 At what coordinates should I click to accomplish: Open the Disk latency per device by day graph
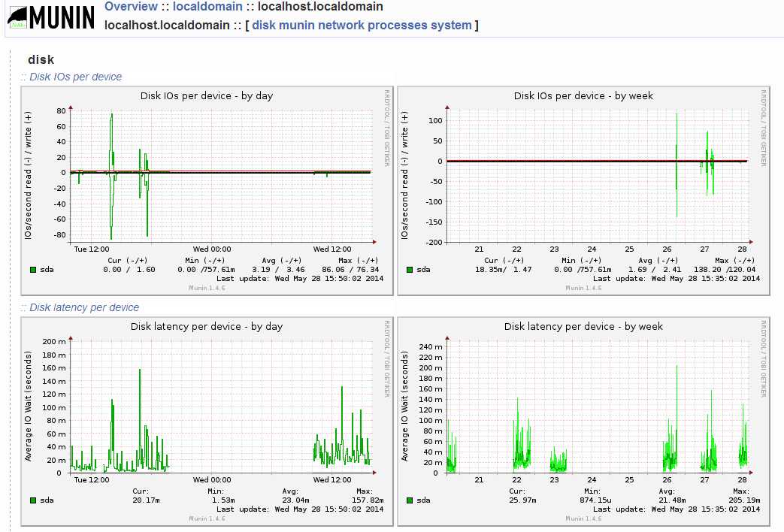[x=207, y=421]
